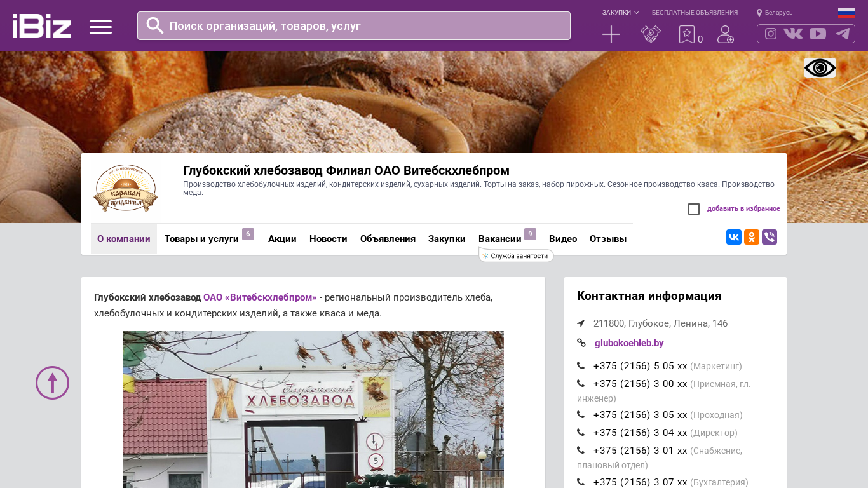Select the О компании tab
Image resolution: width=868 pixels, height=488 pixels.
pyautogui.click(x=124, y=239)
